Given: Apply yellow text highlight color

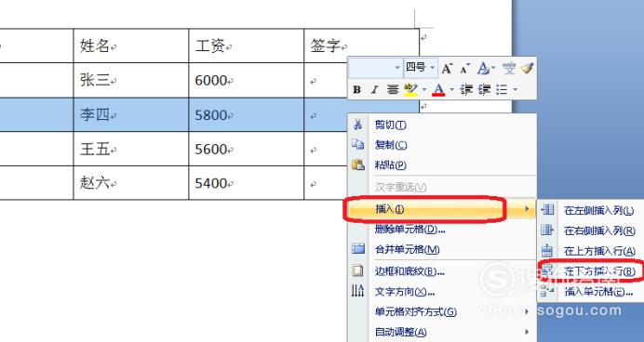Looking at the screenshot, I should point(410,89).
